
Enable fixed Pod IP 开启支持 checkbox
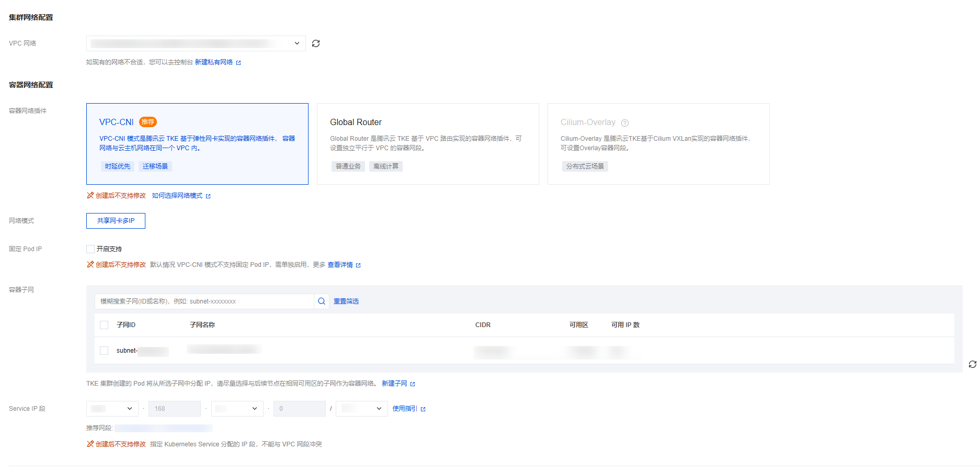click(x=90, y=249)
